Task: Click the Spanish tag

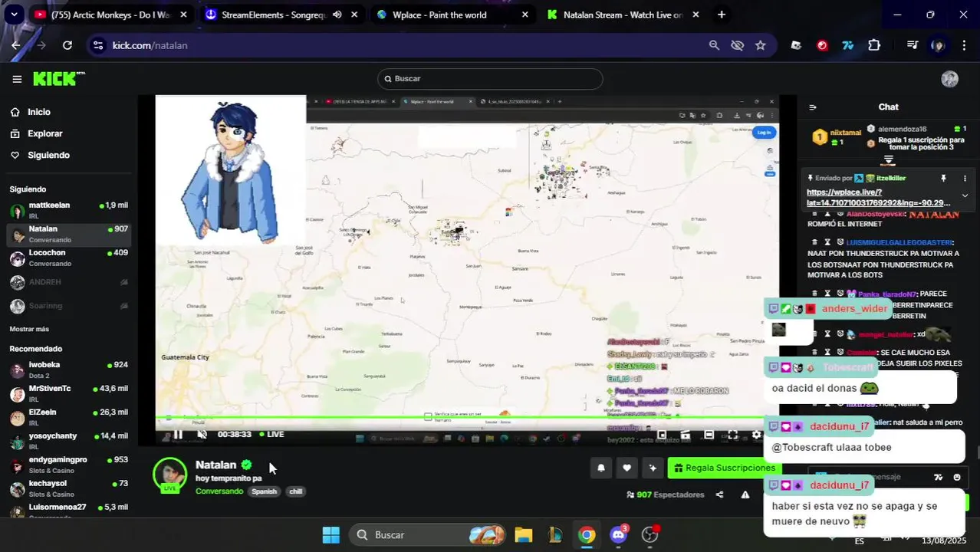Action: point(264,491)
